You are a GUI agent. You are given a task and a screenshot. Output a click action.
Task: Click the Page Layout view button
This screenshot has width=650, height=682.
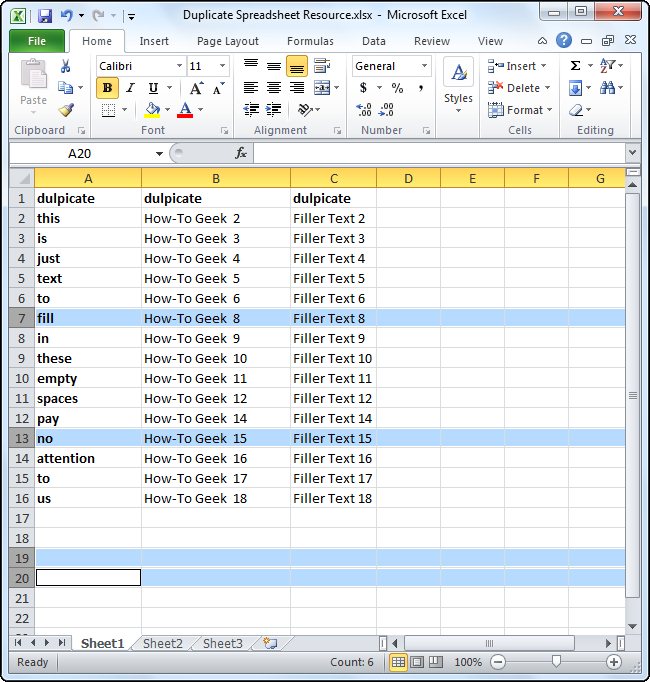click(417, 662)
